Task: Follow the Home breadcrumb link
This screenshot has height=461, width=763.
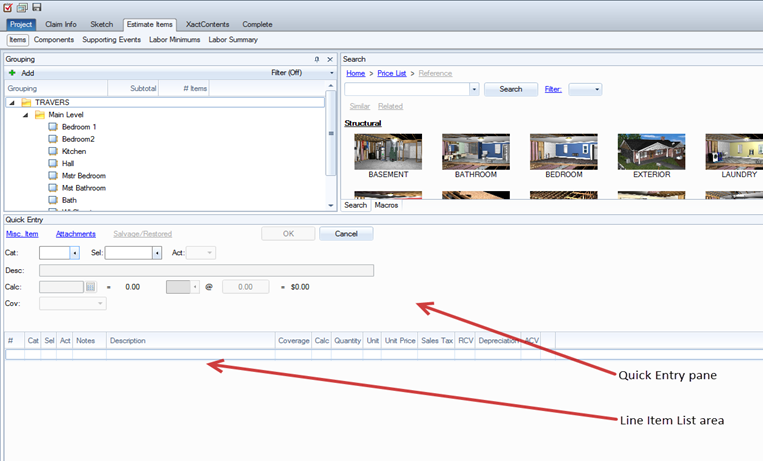Action: [x=356, y=74]
